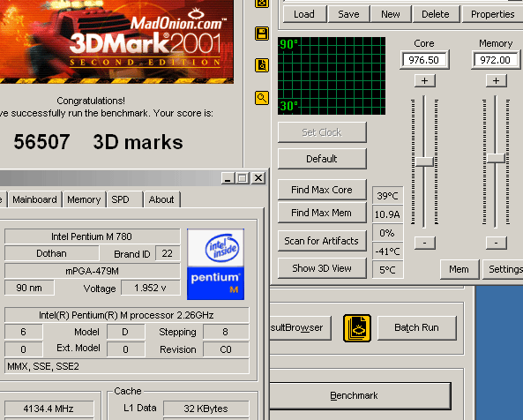Click the 0% readout
Viewport: 523px width, 420px height.
pos(387,233)
